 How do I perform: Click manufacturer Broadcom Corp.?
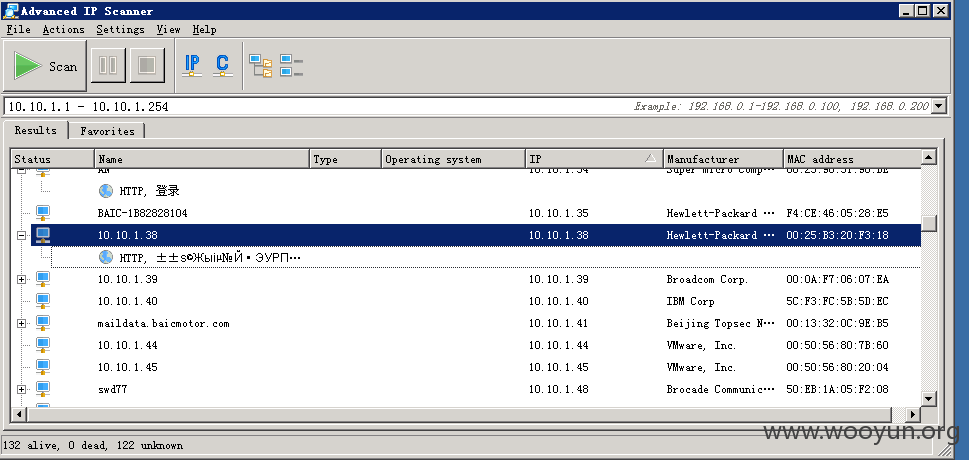[707, 279]
